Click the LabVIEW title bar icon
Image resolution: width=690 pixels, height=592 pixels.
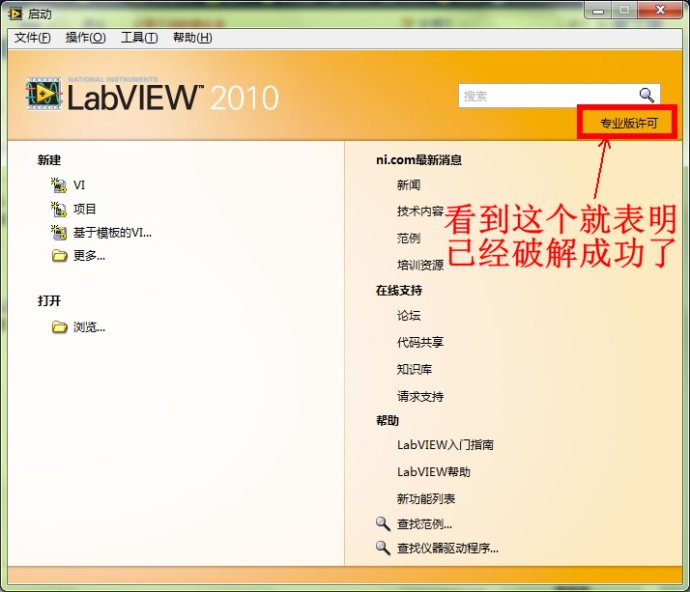(x=15, y=14)
